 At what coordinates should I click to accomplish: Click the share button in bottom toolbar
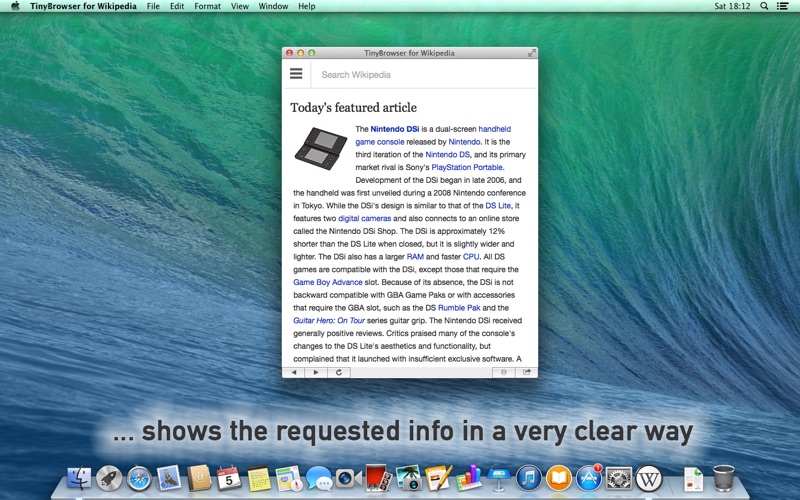527,372
